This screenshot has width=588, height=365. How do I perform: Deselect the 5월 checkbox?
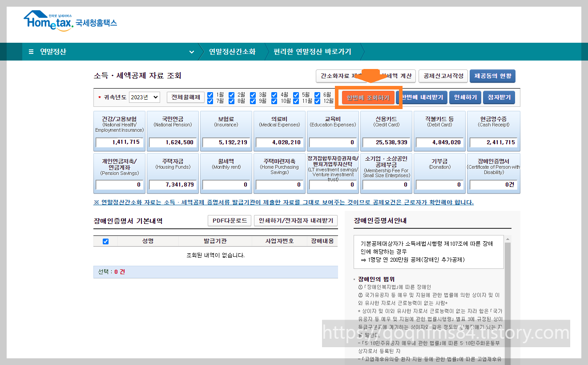coord(296,95)
